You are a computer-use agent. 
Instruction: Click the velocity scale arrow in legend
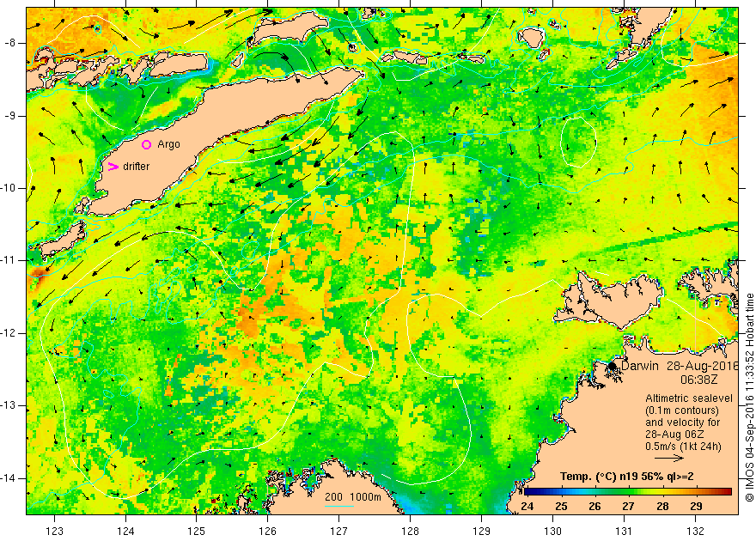[669, 459]
